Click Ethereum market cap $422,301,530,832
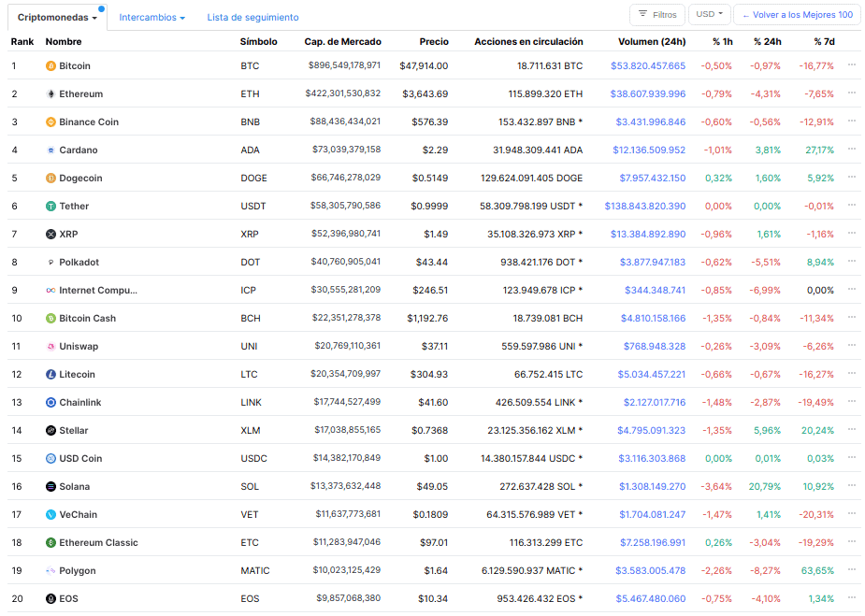 [x=343, y=93]
